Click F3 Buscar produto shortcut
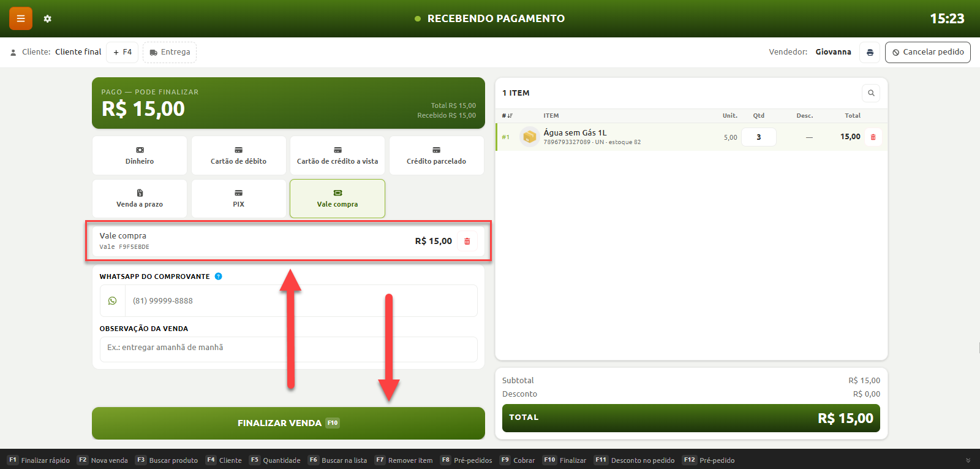Image resolution: width=980 pixels, height=469 pixels. coord(167,460)
